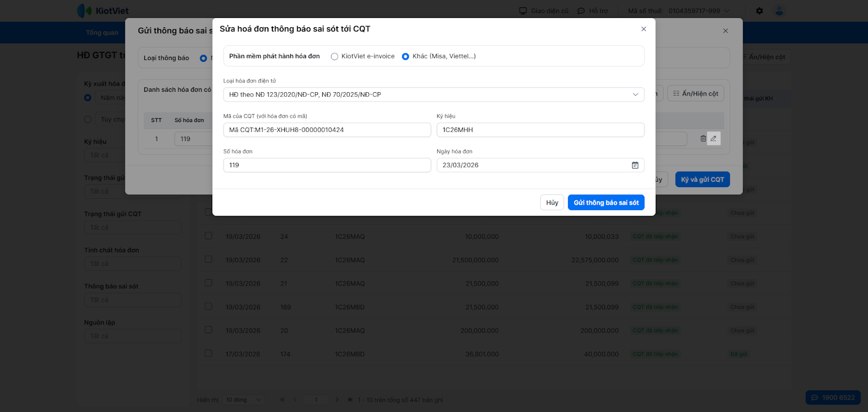The height and width of the screenshot is (412, 868).
Task: Click the amount 22,575,000,000 in the table
Action: 595,260
